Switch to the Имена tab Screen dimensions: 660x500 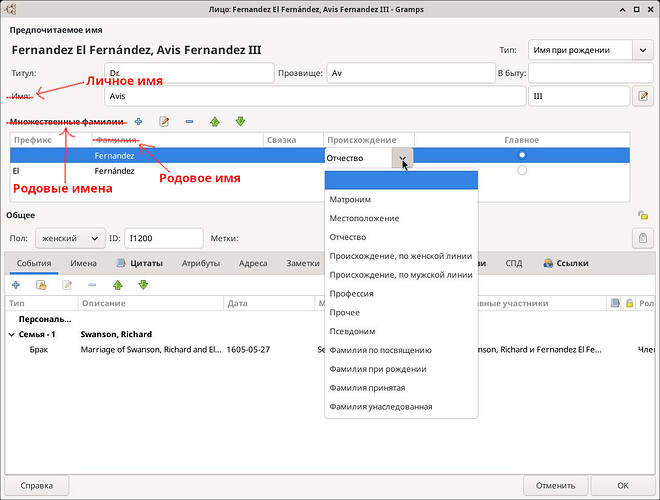pyautogui.click(x=83, y=263)
